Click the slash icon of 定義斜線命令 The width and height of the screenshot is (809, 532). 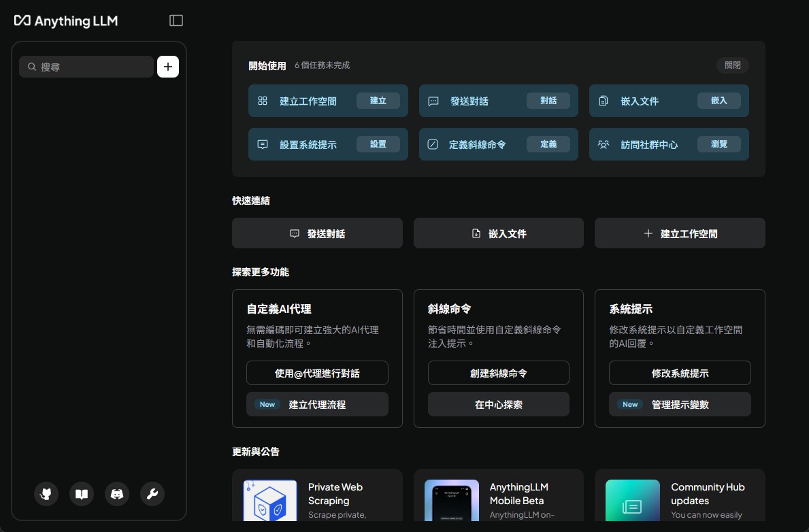click(x=433, y=144)
